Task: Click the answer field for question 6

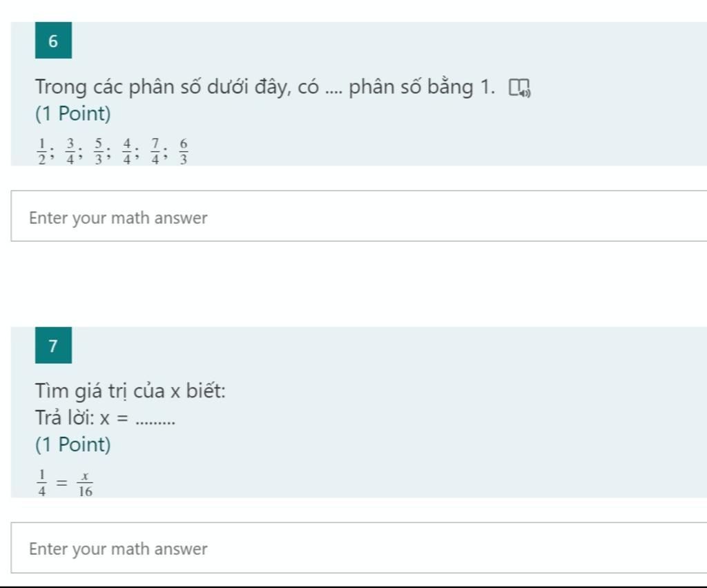Action: (x=359, y=217)
